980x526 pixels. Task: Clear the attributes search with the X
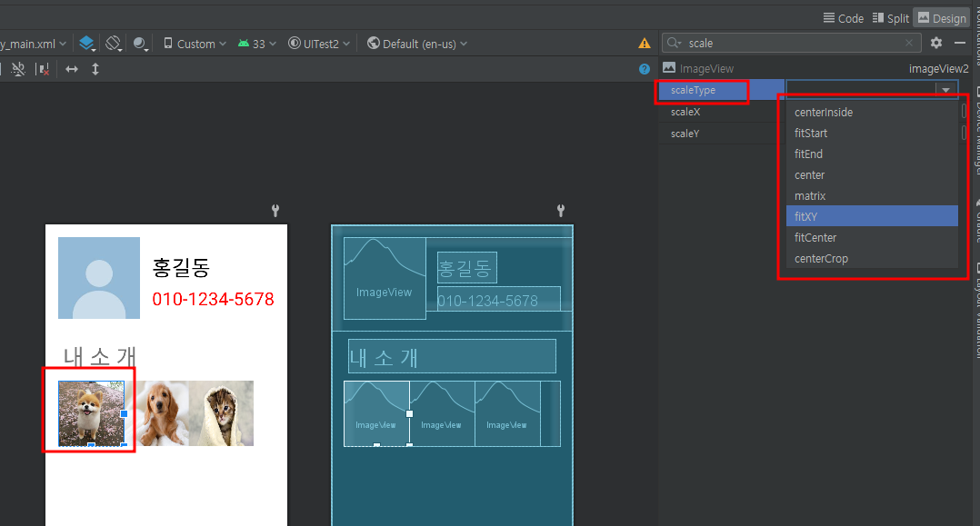pyautogui.click(x=909, y=43)
